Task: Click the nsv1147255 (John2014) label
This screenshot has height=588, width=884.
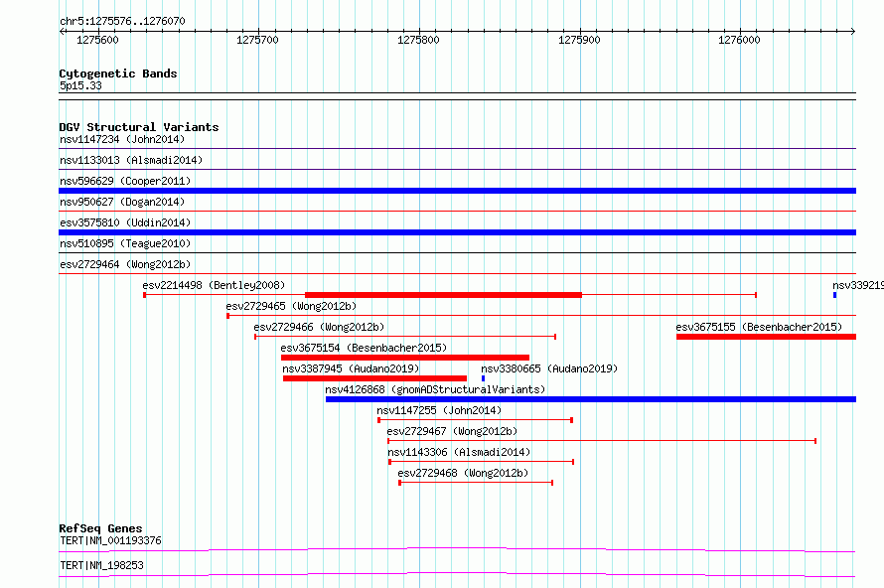Action: click(439, 410)
